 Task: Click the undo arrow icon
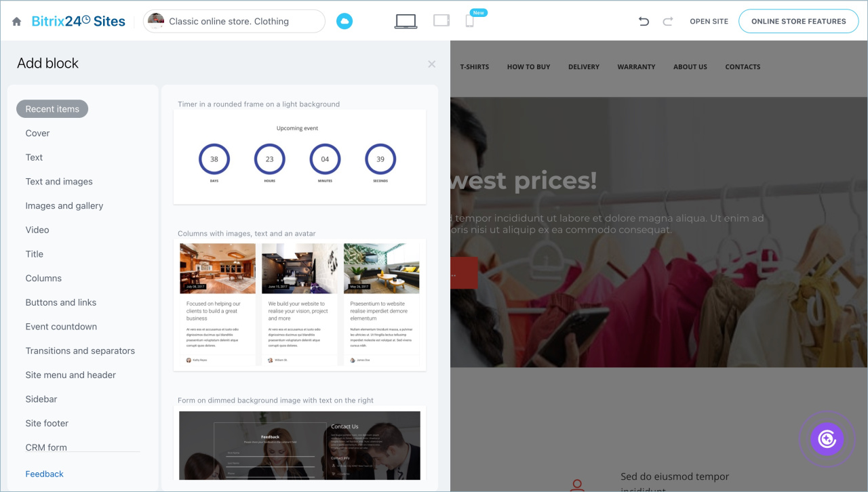click(x=644, y=22)
